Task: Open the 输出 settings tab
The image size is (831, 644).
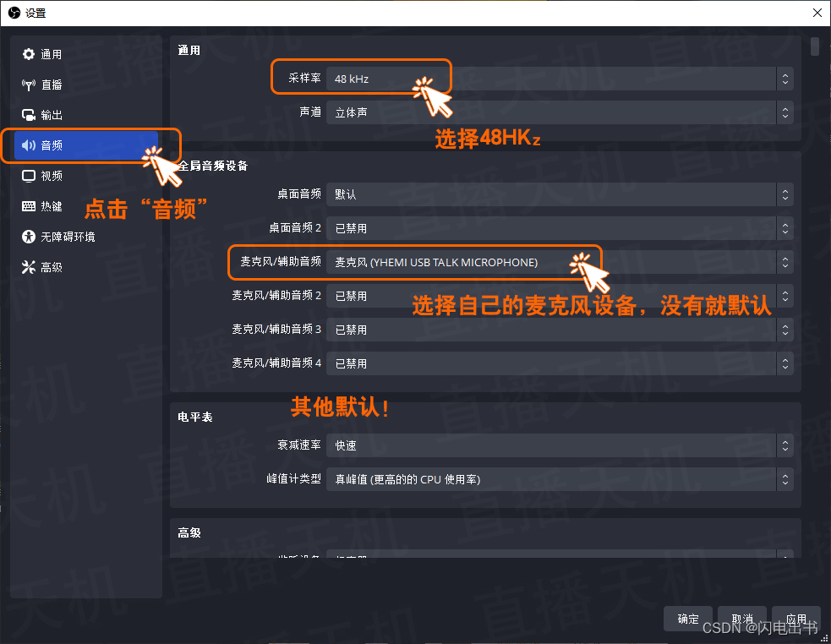Action: [x=86, y=115]
